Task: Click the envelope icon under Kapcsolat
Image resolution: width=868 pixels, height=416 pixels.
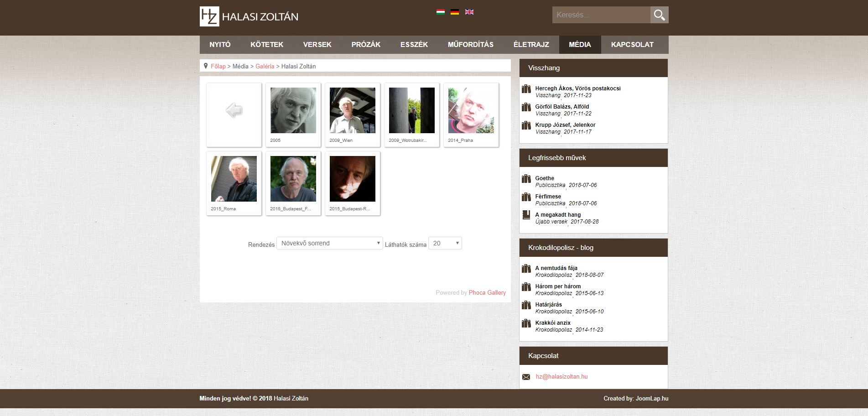Action: [526, 377]
